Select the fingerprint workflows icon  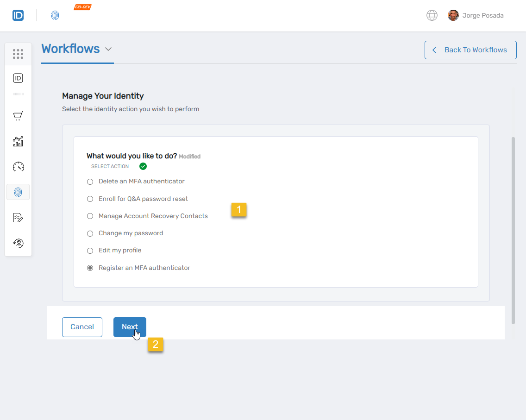(x=18, y=192)
